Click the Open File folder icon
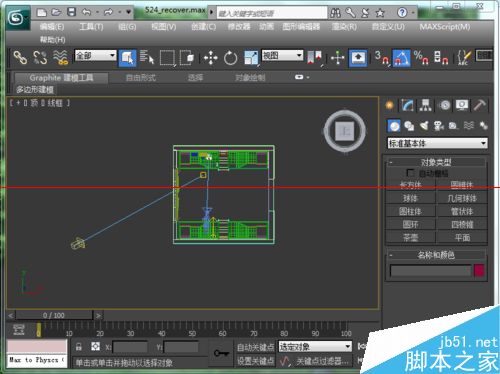The image size is (500, 374). tap(56, 12)
